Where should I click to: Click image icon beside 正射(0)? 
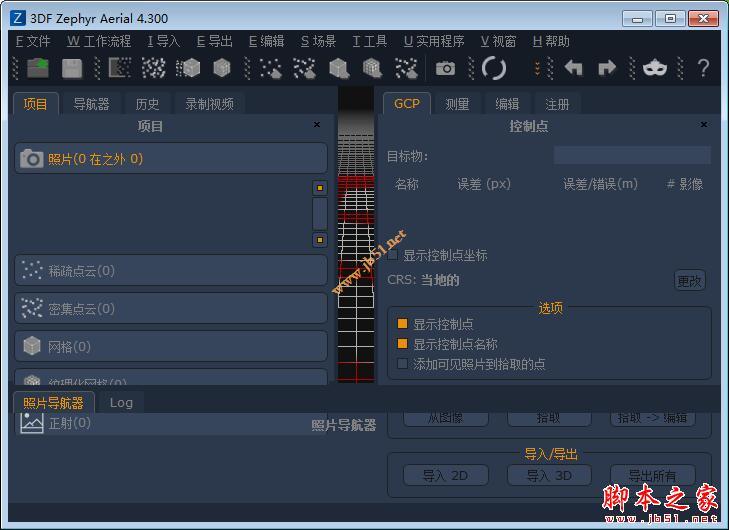pyautogui.click(x=32, y=423)
